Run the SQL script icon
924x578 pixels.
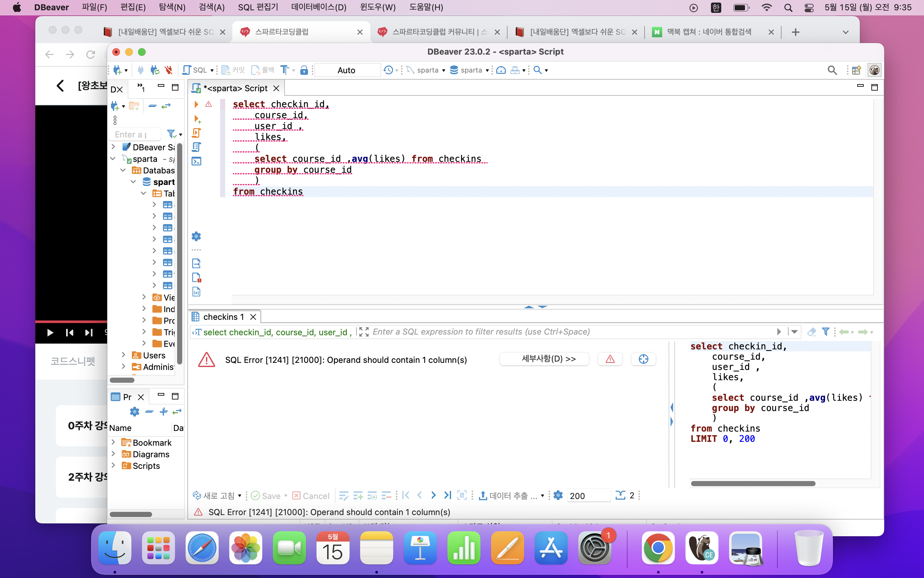(x=196, y=133)
